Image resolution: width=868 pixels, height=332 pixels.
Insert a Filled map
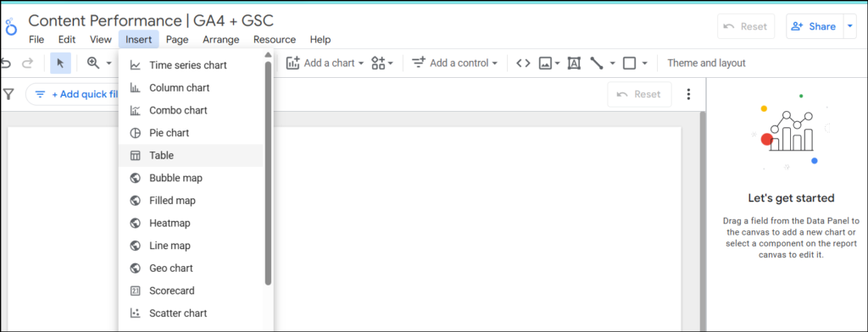coord(191,201)
